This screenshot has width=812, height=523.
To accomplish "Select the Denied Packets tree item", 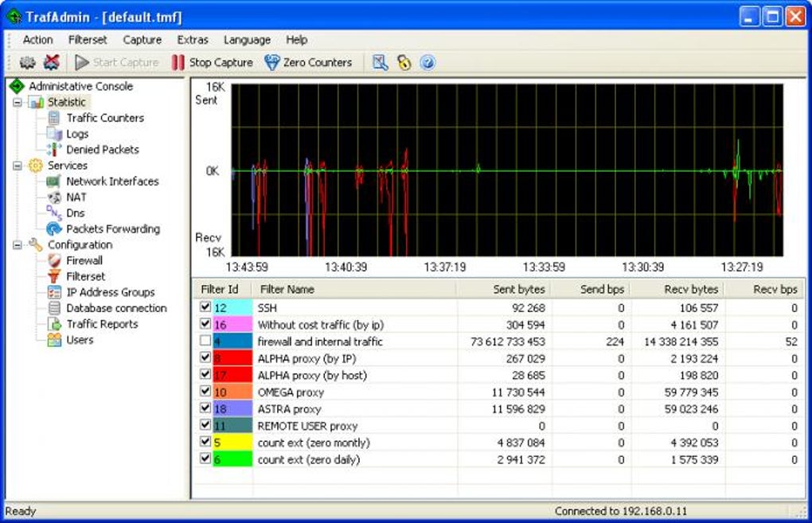I will (103, 150).
